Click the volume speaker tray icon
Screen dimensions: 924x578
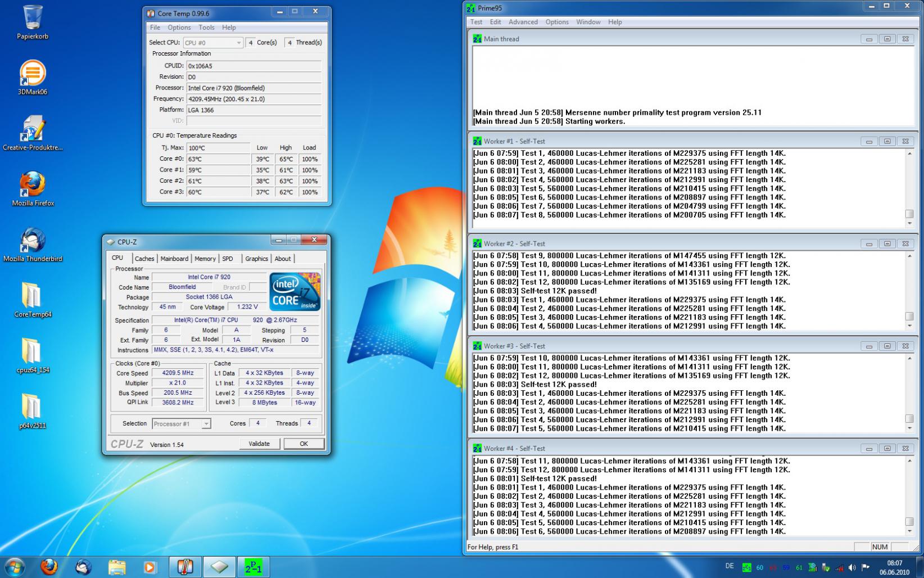[852, 567]
